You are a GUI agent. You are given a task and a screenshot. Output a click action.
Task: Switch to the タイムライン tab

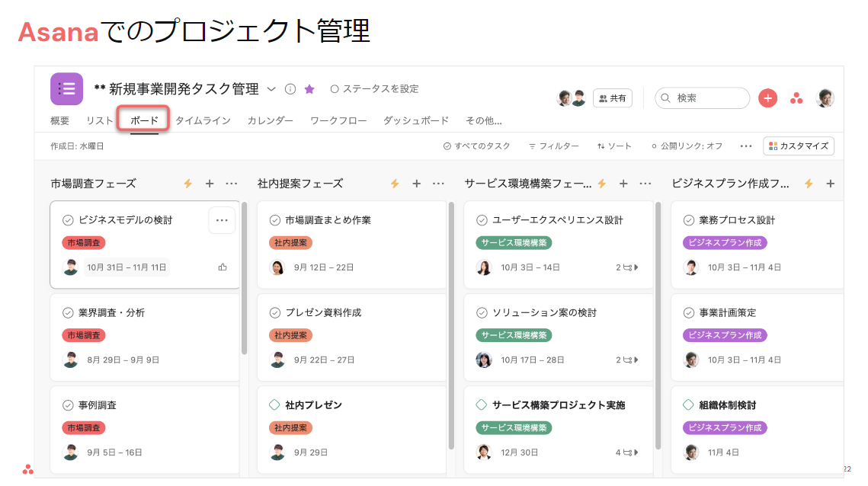coord(203,120)
